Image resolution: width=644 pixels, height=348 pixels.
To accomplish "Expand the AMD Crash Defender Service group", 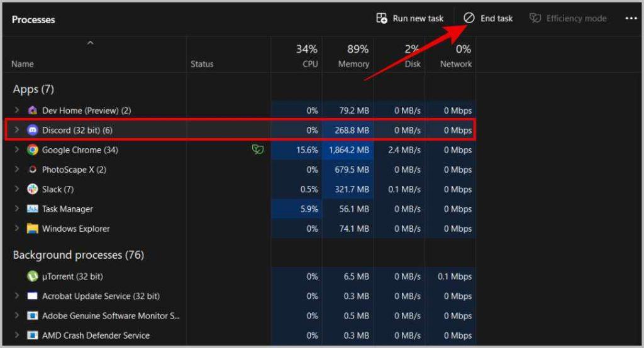I will [17, 335].
